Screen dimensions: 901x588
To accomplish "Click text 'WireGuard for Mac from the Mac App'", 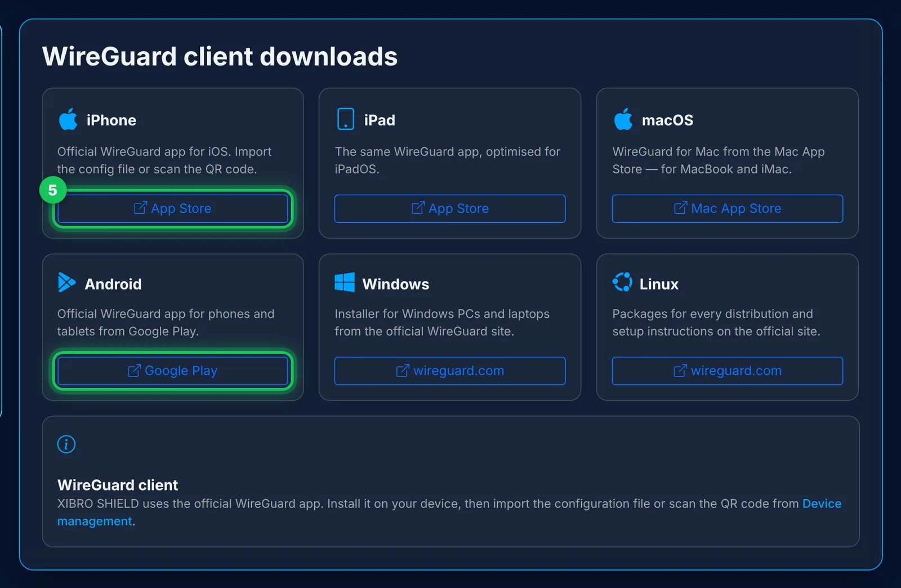I will [719, 152].
